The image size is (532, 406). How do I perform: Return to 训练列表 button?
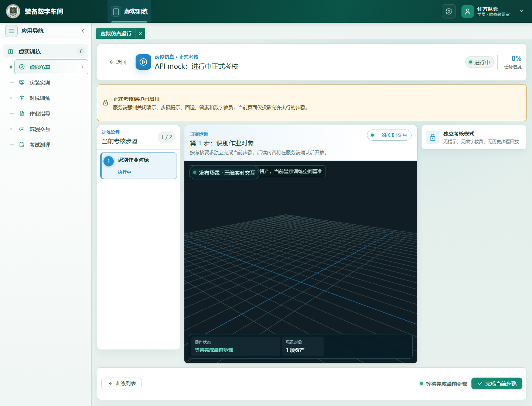pyautogui.click(x=122, y=383)
